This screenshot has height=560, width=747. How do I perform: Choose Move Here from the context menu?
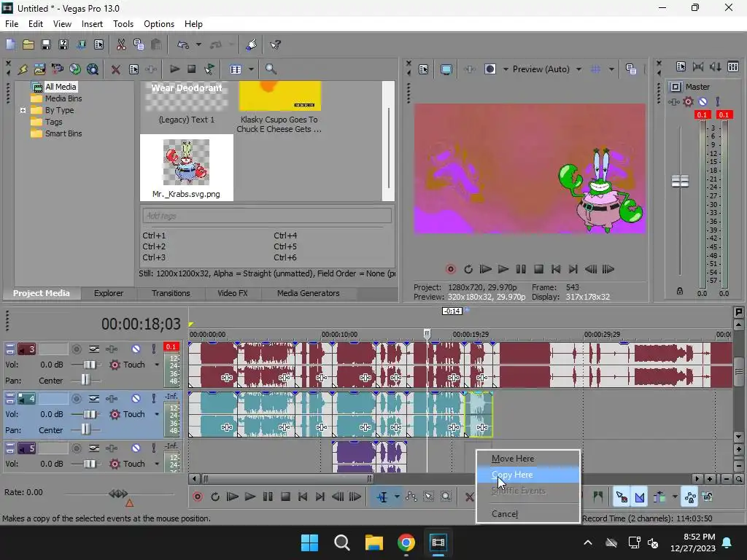point(528,459)
